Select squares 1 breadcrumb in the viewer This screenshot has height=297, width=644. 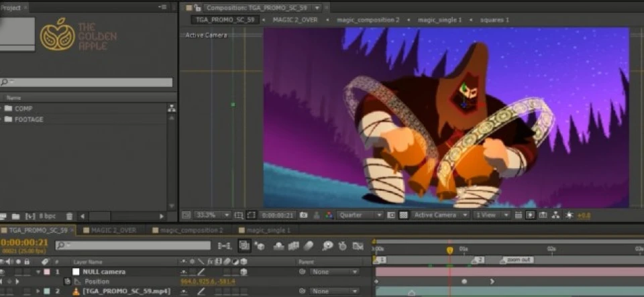tap(494, 19)
